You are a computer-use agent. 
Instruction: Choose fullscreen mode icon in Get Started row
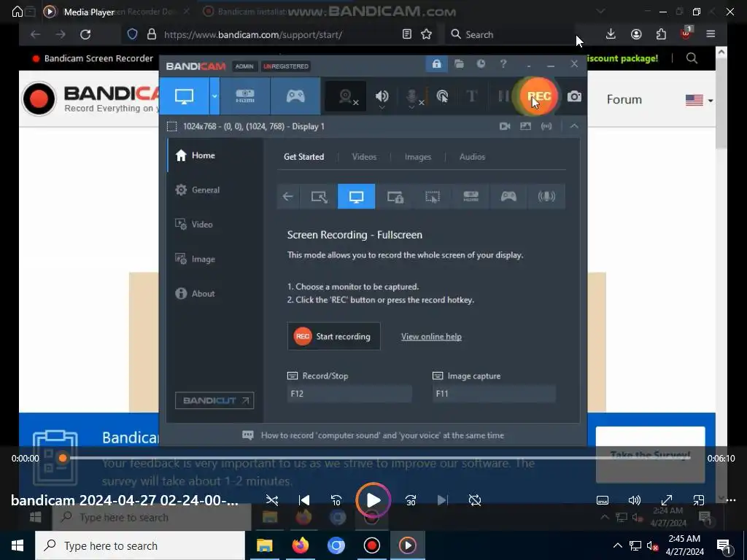(356, 196)
